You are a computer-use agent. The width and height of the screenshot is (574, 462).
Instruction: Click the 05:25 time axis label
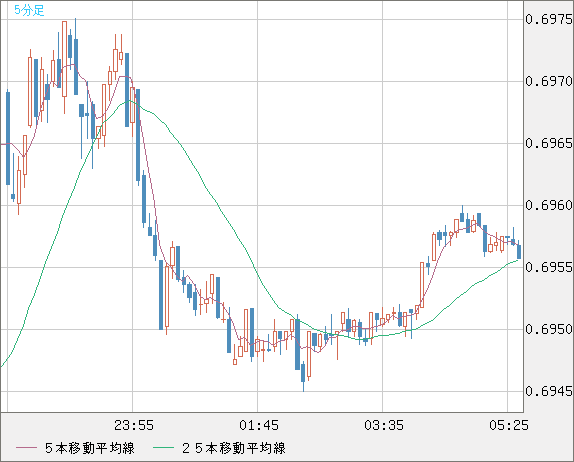pyautogui.click(x=509, y=425)
